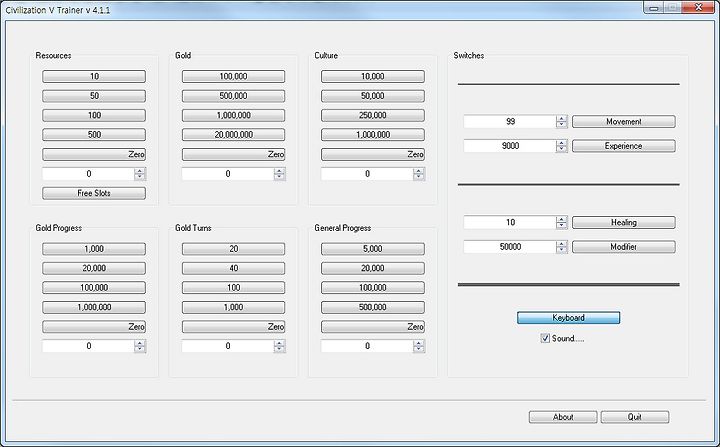Click the Gold Progress custom value field
This screenshot has width=720, height=447.
[89, 346]
